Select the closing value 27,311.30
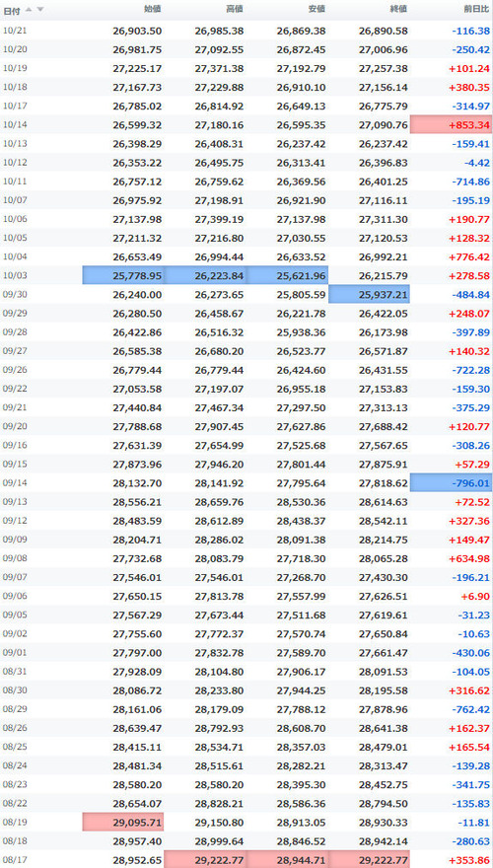This screenshot has width=493, height=868. pos(384,219)
